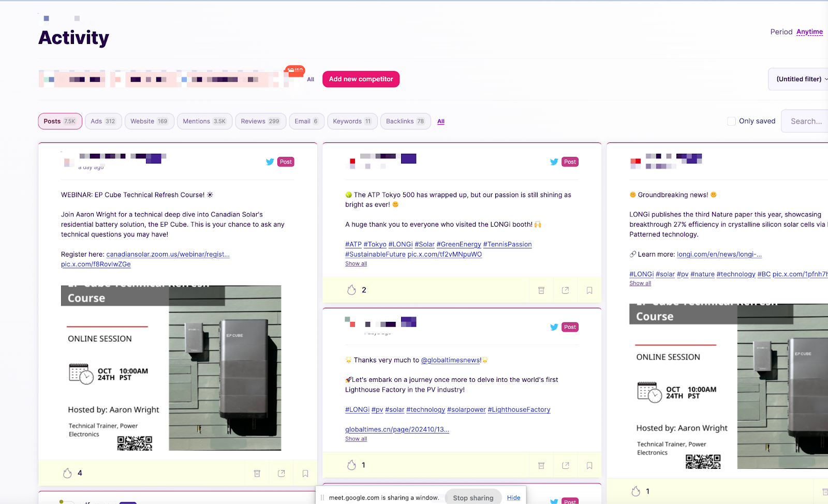The width and height of the screenshot is (828, 504).
Task: Click Add new competitor button
Action: point(361,79)
